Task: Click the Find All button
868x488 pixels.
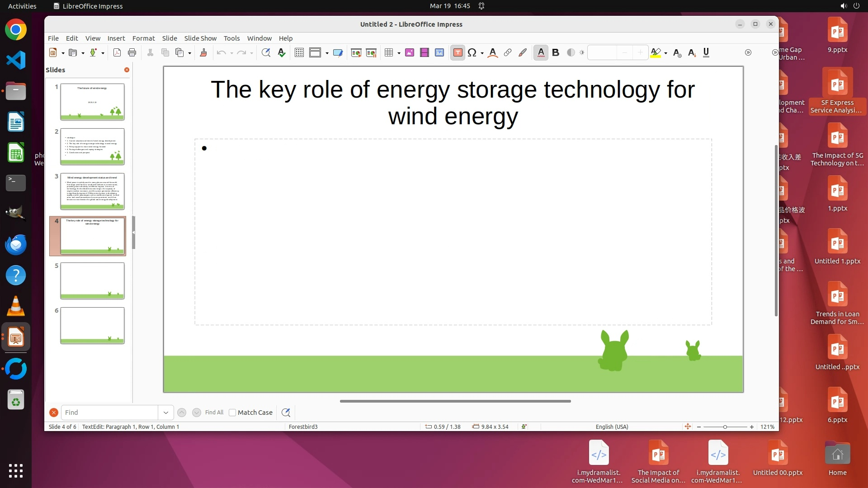Action: point(214,413)
